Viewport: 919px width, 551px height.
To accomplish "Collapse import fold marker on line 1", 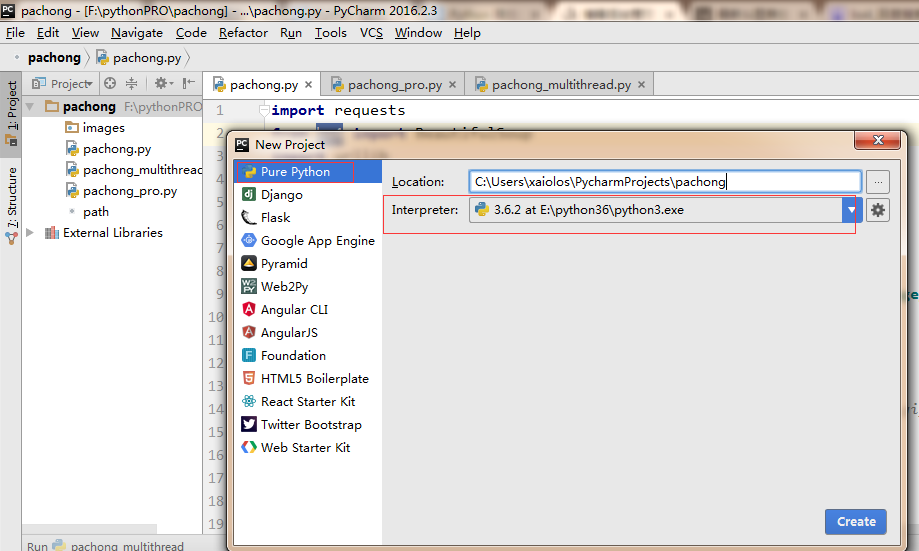I will pos(264,110).
